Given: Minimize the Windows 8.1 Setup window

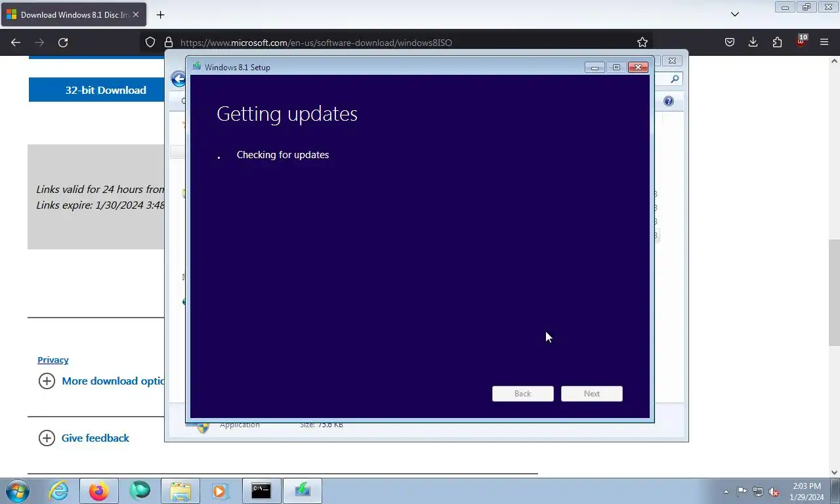Looking at the screenshot, I should pyautogui.click(x=595, y=67).
